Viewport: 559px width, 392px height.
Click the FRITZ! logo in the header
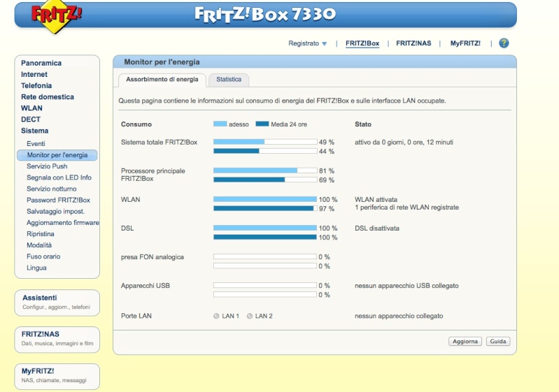coord(55,16)
